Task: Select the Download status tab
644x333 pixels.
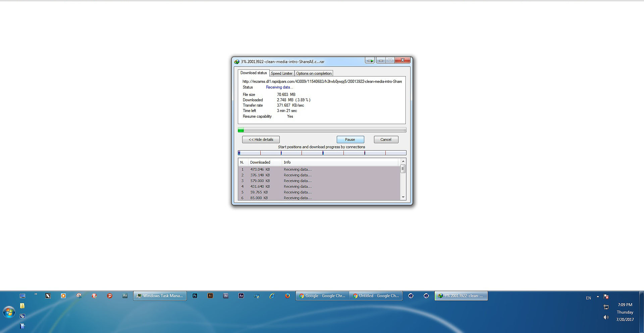Action: pyautogui.click(x=254, y=73)
